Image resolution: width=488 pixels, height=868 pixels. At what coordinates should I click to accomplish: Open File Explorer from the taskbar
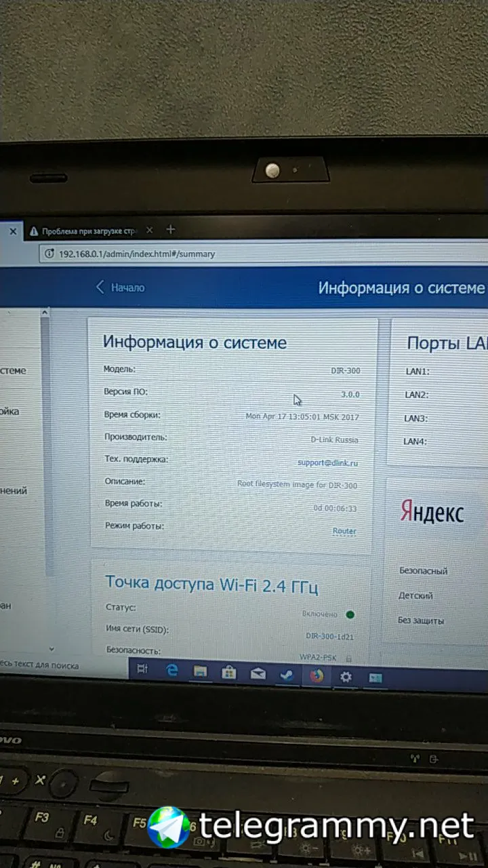tap(200, 671)
